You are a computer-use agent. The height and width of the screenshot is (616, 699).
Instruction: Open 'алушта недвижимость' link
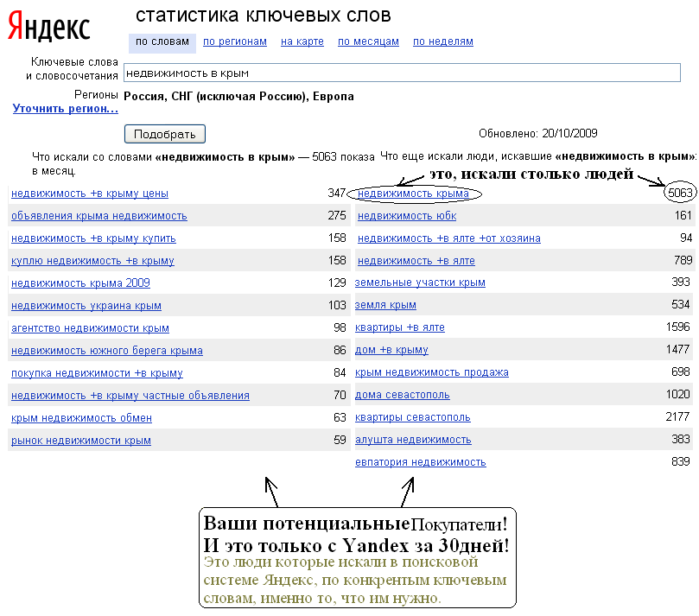[413, 440]
